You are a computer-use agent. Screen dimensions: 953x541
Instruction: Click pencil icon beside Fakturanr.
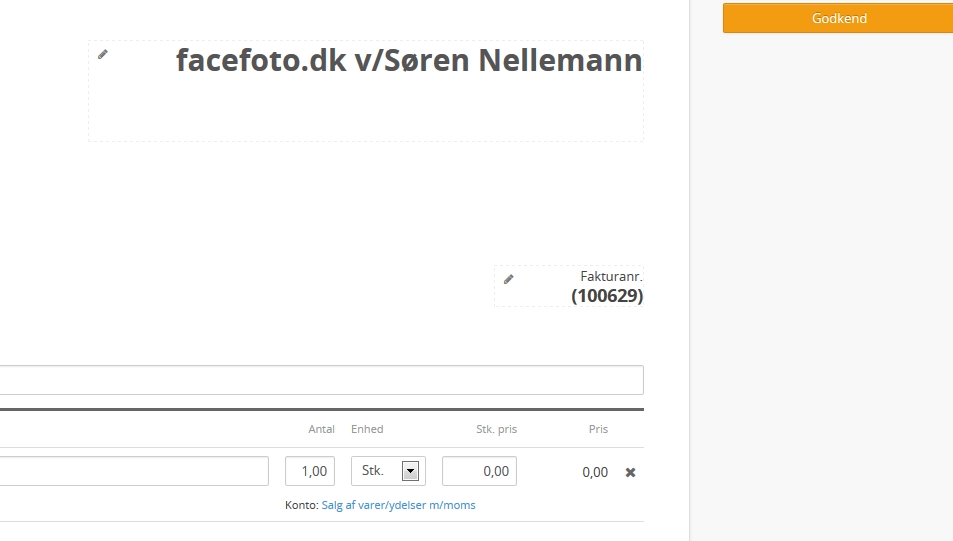pos(508,279)
